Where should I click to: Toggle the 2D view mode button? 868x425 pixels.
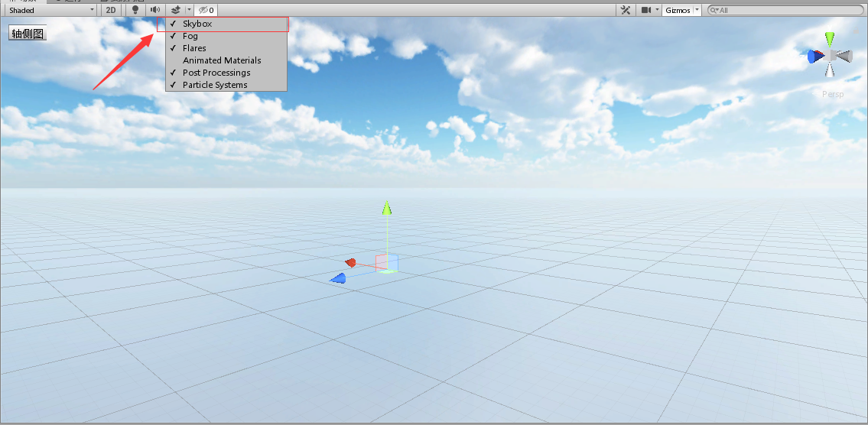pyautogui.click(x=111, y=10)
